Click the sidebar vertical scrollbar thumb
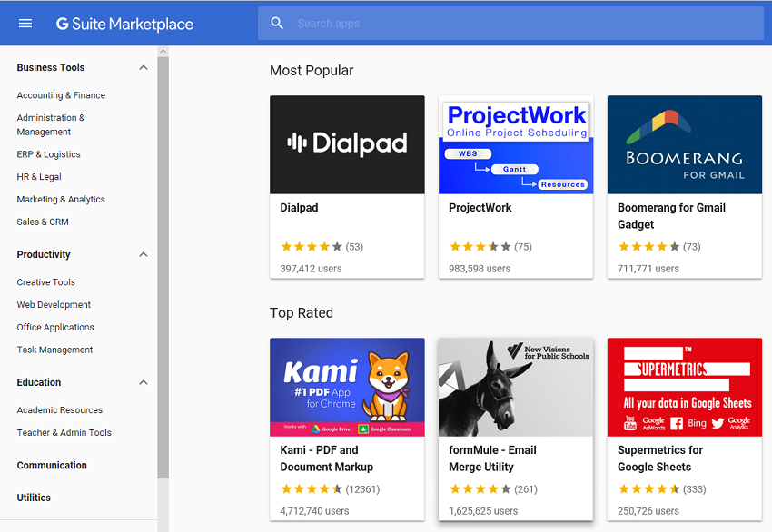The width and height of the screenshot is (772, 532). [x=163, y=267]
